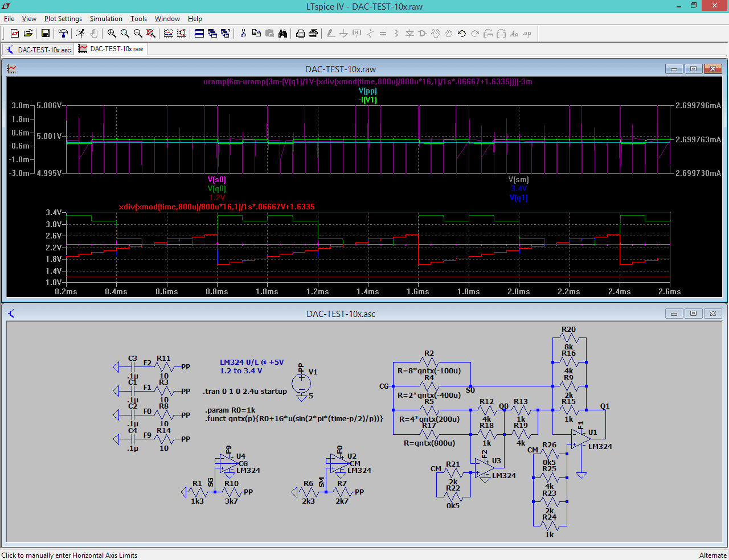Switch to the DAC-TEST-10x.raw waveform tab
This screenshot has height=560, width=729.
tap(111, 50)
